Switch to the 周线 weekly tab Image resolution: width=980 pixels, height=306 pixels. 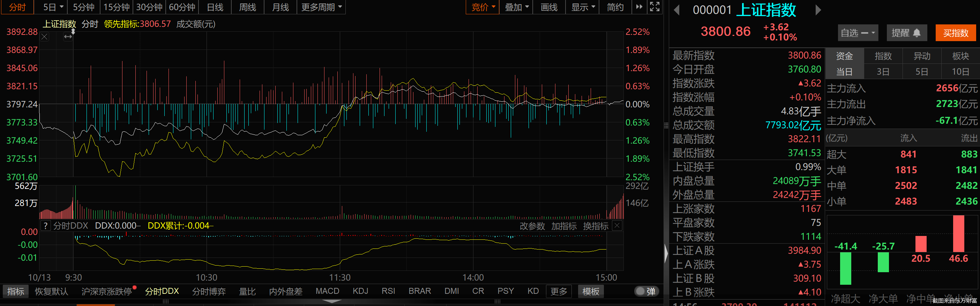point(248,7)
